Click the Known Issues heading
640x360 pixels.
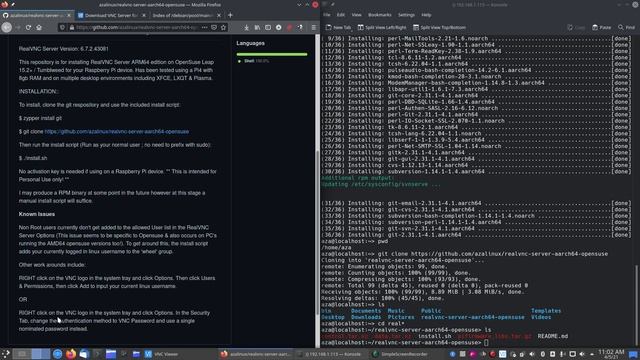[37, 214]
